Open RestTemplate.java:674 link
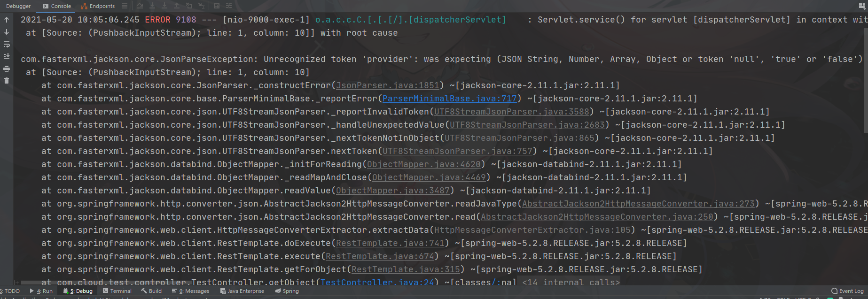868x299 pixels. [380, 256]
